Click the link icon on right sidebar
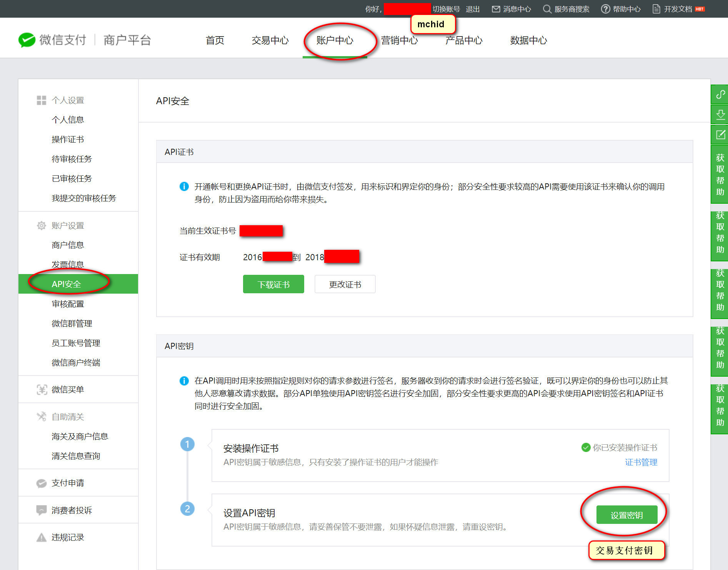728x570 pixels. point(720,94)
